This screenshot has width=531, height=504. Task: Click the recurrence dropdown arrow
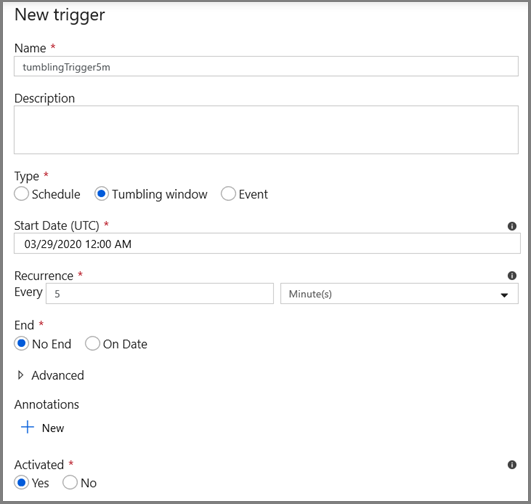[504, 295]
